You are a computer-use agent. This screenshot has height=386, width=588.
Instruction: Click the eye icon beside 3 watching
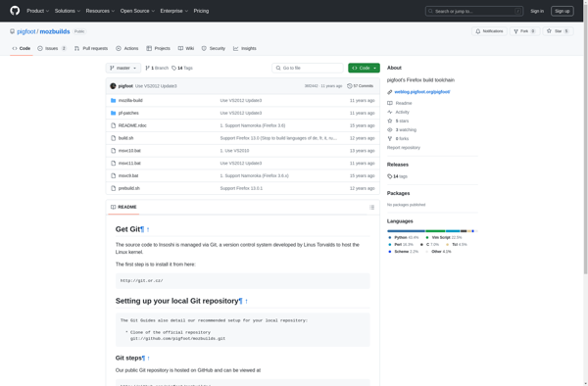[x=390, y=129]
